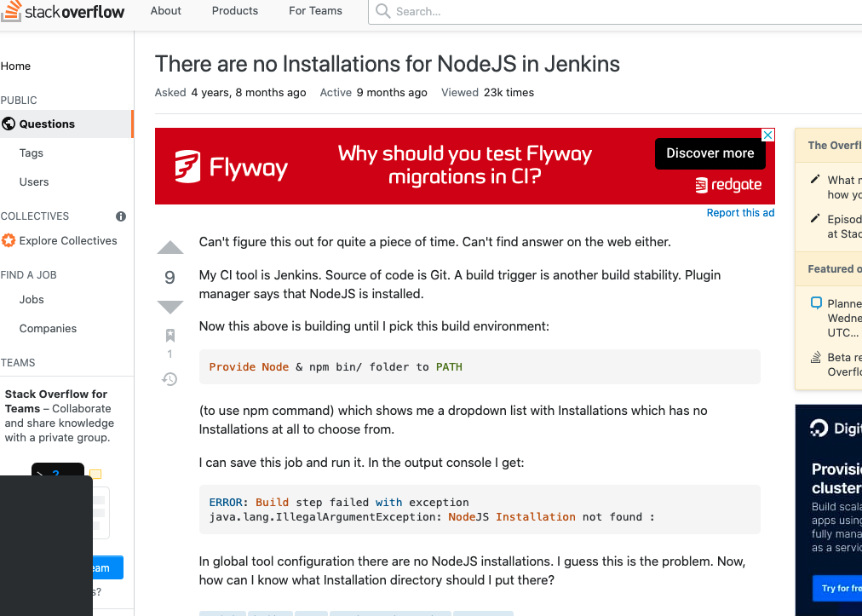Screen dimensions: 862x616
Task: Click the globe icon beside Questions
Action: tap(9, 124)
